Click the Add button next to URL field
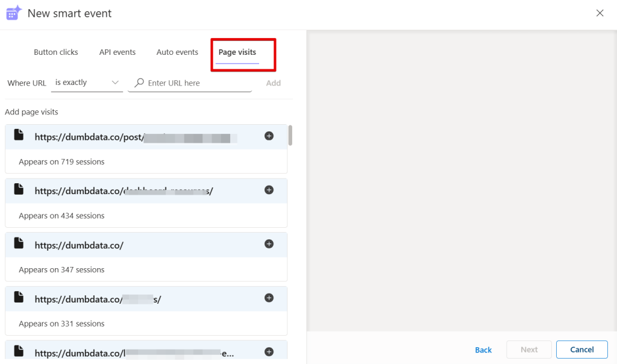 (x=274, y=83)
